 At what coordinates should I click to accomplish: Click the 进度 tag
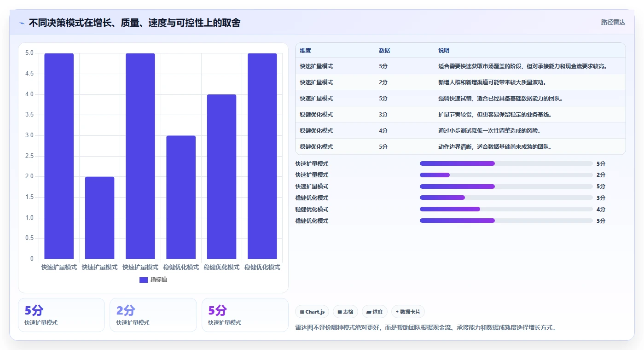pyautogui.click(x=375, y=312)
